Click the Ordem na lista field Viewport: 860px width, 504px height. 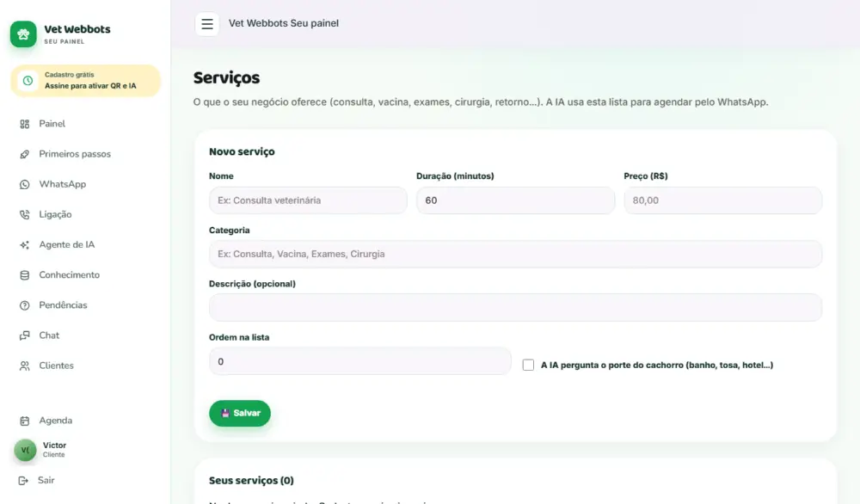(x=359, y=361)
